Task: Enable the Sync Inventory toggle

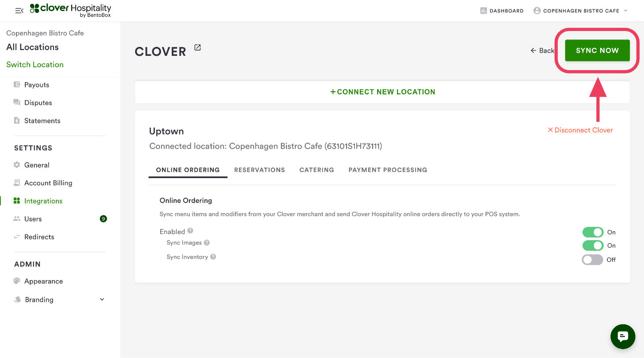Action: pyautogui.click(x=593, y=260)
